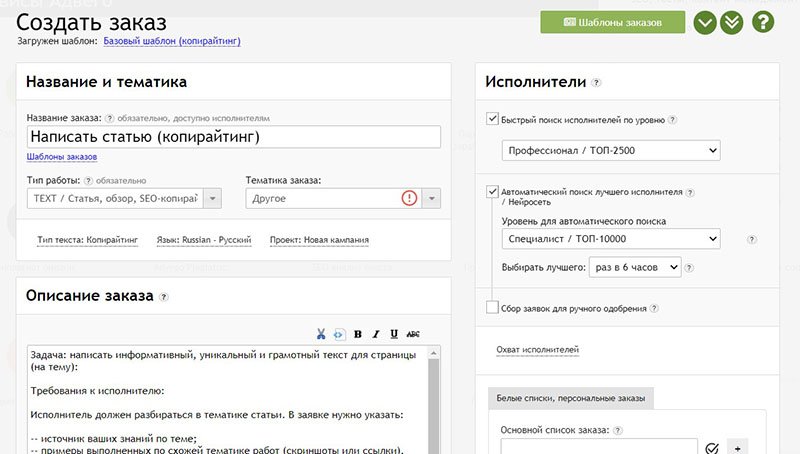Toggle italic formatting in editor
The height and width of the screenshot is (454, 800).
pyautogui.click(x=376, y=334)
